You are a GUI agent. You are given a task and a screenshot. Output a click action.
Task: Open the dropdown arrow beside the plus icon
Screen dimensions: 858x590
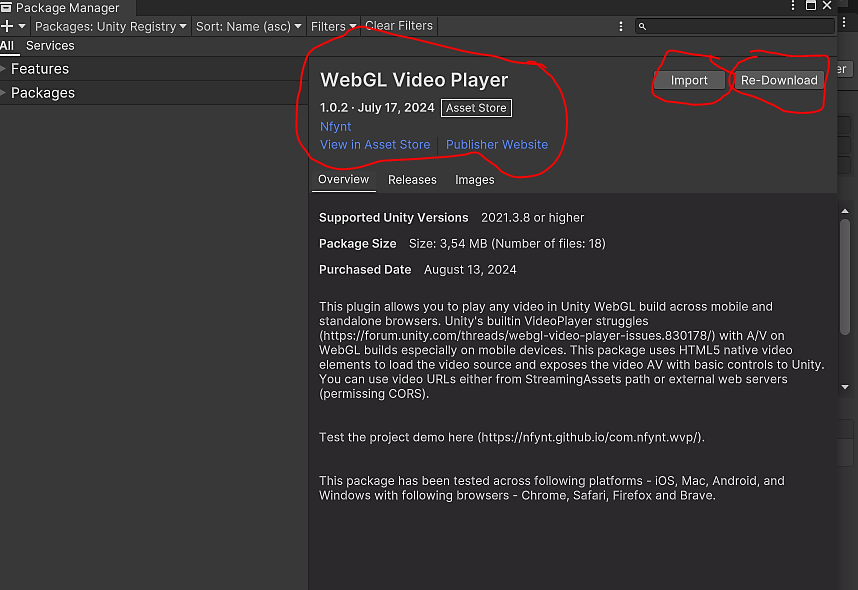coord(22,26)
